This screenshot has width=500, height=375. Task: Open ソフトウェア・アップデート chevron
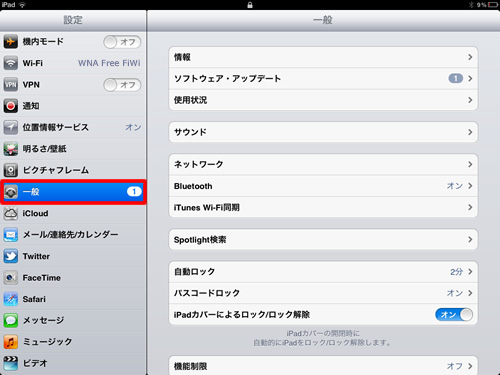click(470, 78)
